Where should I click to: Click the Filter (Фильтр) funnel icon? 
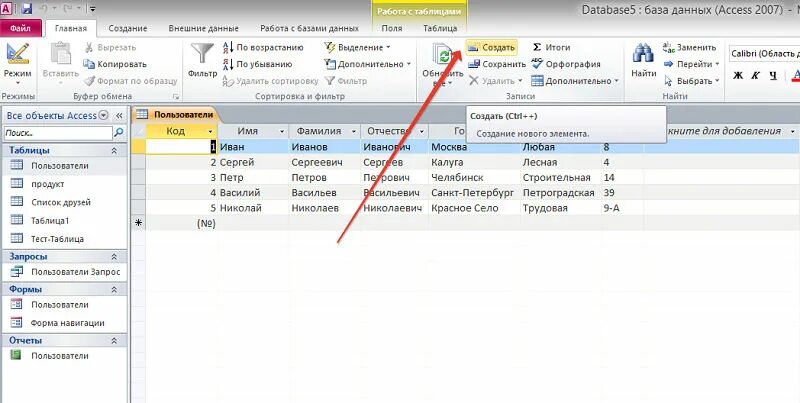tap(202, 55)
